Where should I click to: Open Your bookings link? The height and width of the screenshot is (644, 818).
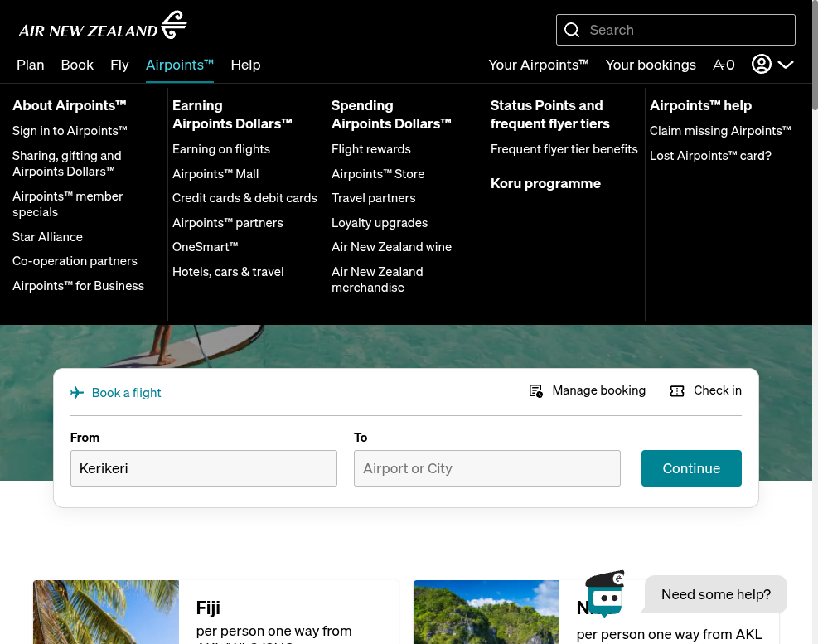[651, 65]
